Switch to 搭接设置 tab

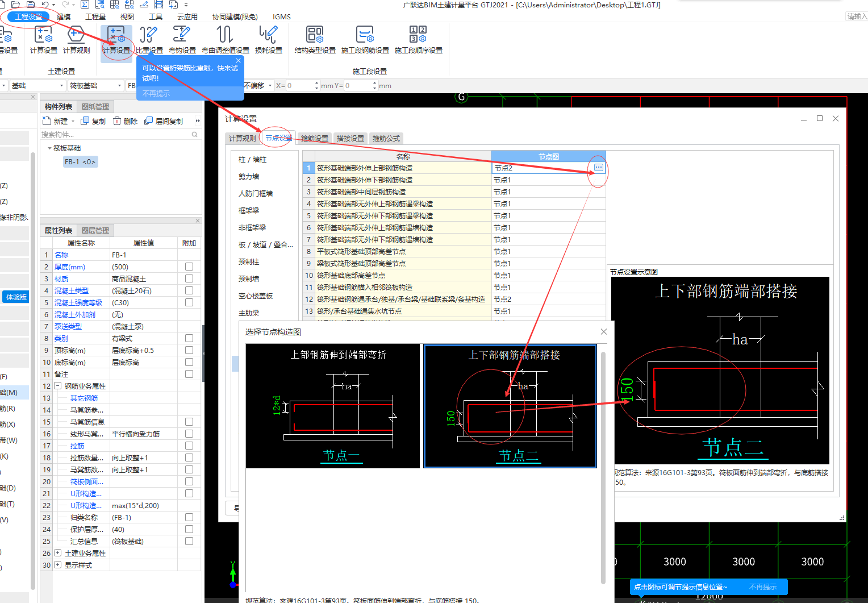tap(350, 138)
